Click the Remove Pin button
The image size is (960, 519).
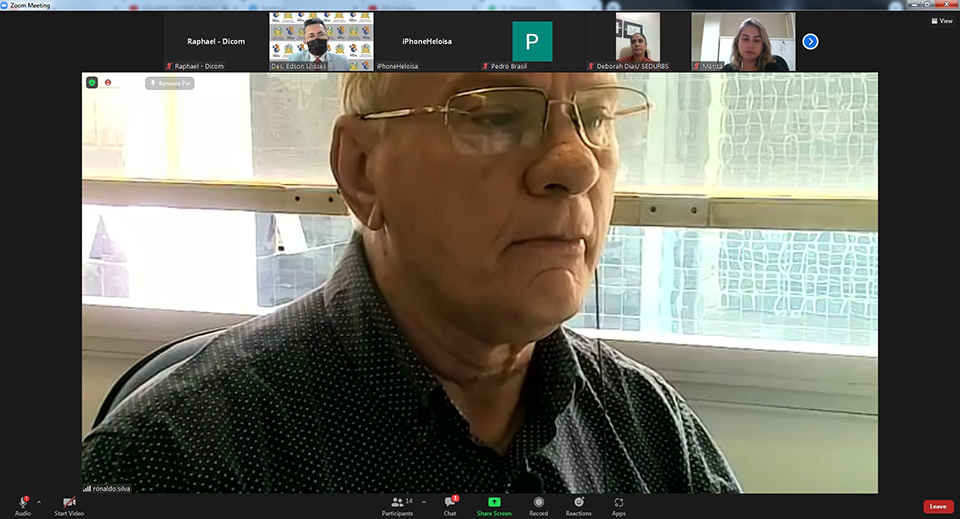(170, 84)
